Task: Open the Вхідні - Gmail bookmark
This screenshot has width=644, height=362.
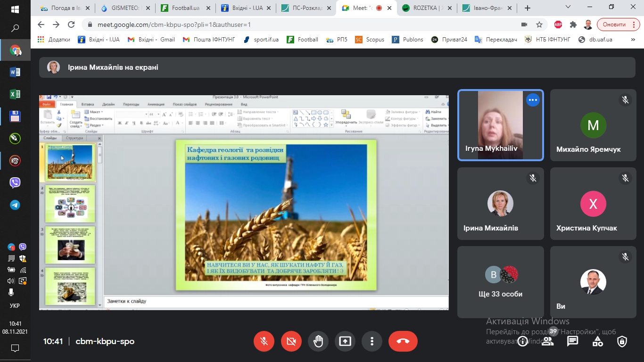Action: (x=151, y=40)
